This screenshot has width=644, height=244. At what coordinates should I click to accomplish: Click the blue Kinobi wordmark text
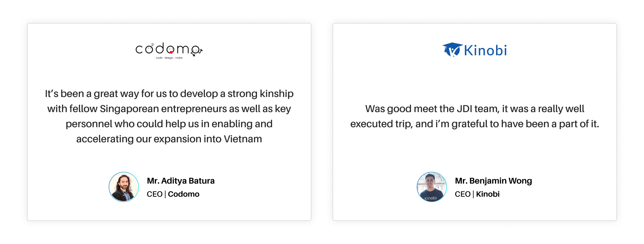(485, 51)
